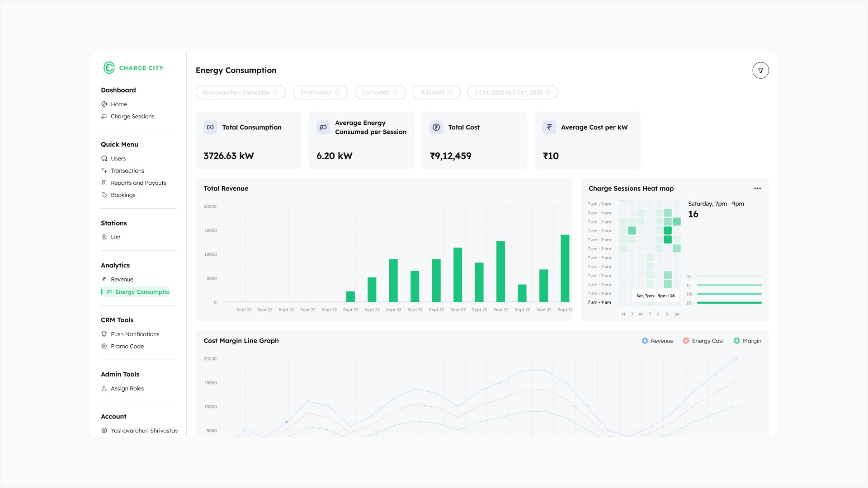Viewport: 868px width, 488px height.
Task: Click the Promo Code icon
Action: click(x=104, y=347)
